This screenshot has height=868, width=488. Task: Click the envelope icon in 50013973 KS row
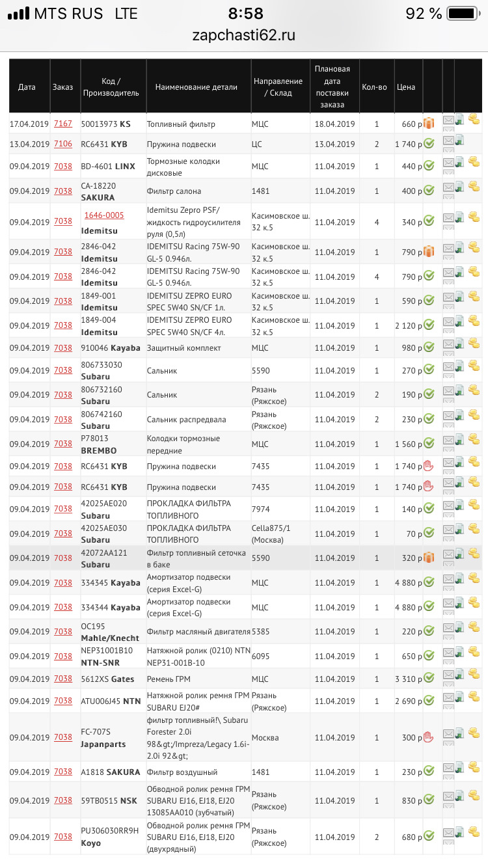click(x=448, y=120)
